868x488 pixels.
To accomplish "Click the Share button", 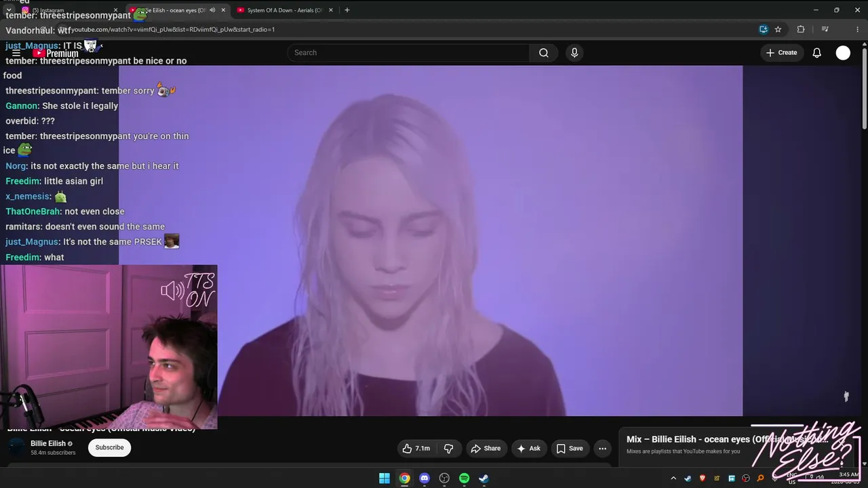I will (486, 448).
